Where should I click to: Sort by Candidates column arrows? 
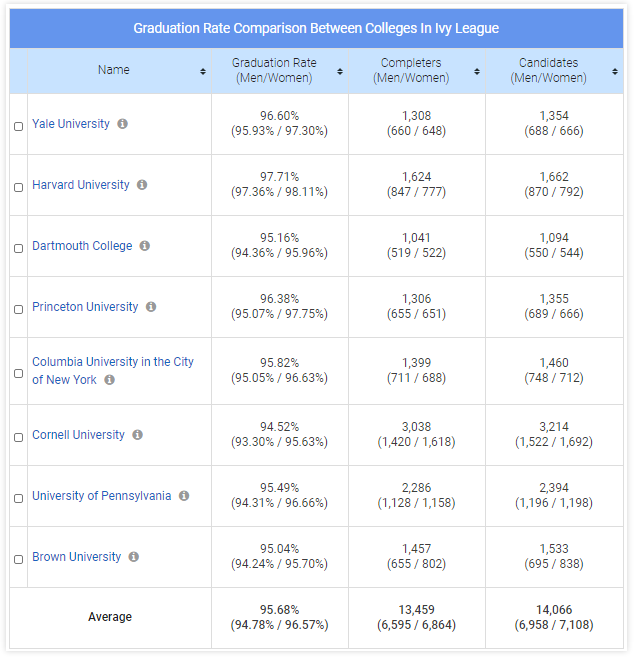tap(614, 71)
